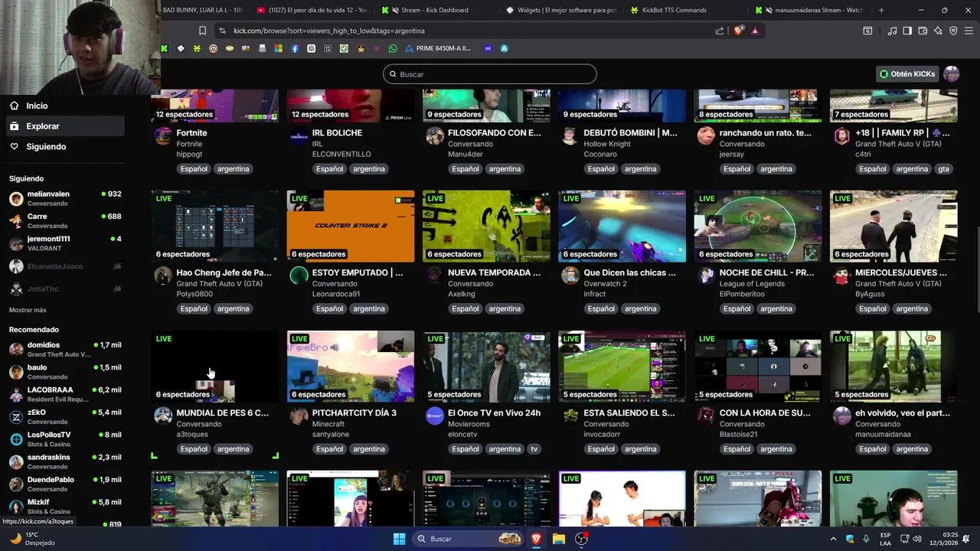Switch to YouTube El peor día tab
Viewport: 980px width, 551px height.
pyautogui.click(x=312, y=10)
